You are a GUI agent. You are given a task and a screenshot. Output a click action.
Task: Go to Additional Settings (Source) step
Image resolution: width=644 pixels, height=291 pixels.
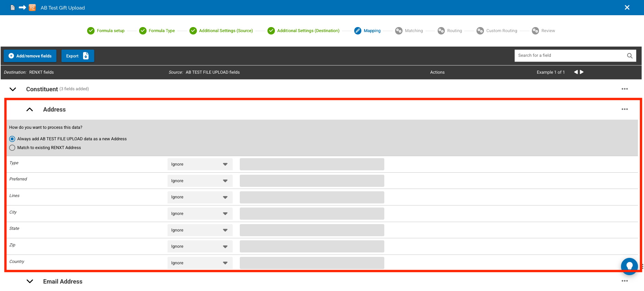click(221, 31)
